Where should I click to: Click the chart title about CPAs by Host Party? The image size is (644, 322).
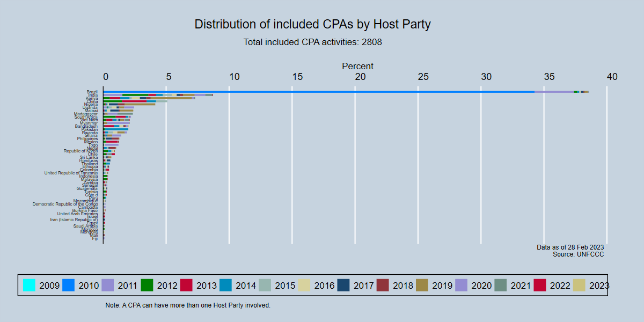pyautogui.click(x=312, y=24)
